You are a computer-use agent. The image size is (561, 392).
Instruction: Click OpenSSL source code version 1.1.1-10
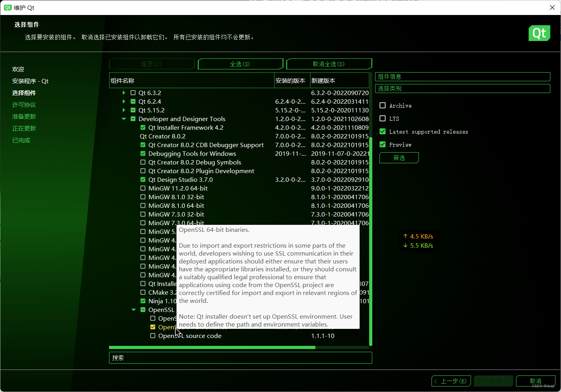323,336
